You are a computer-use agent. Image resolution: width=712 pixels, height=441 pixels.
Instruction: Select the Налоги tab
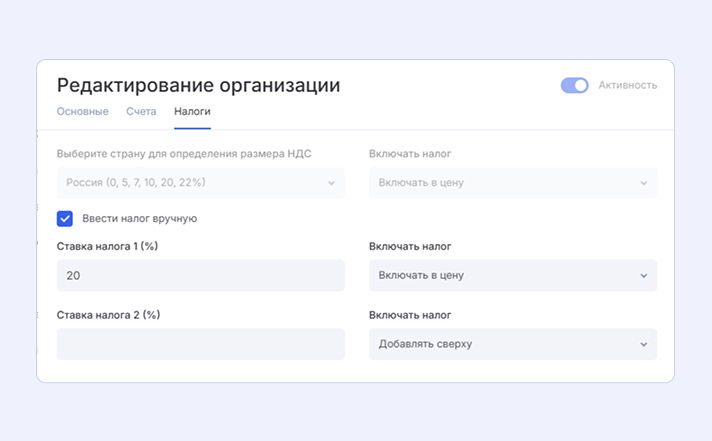point(192,111)
